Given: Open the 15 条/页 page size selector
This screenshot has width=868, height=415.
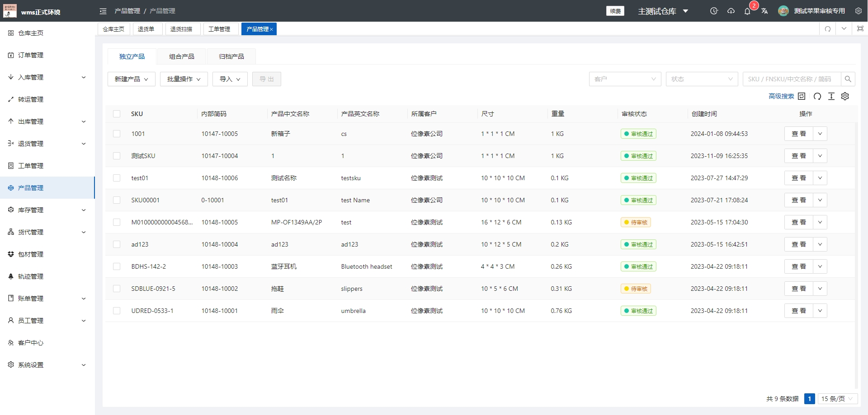Looking at the screenshot, I should tap(838, 399).
